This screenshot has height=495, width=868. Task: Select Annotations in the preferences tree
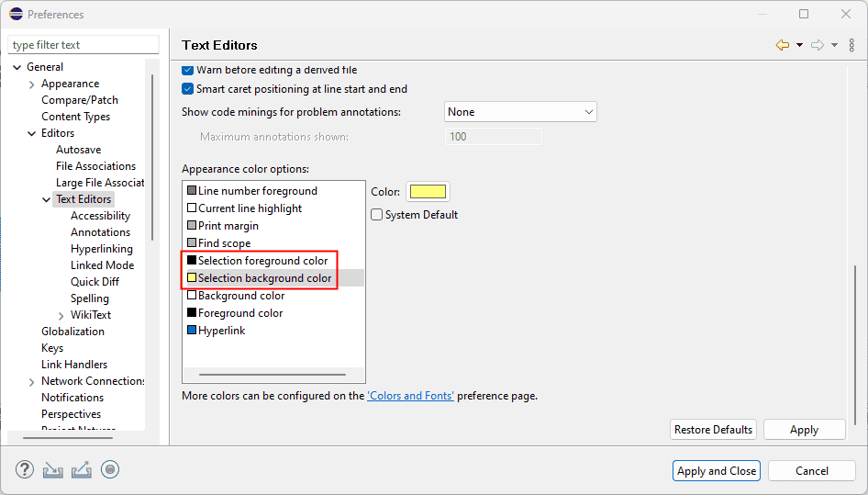[x=100, y=232]
